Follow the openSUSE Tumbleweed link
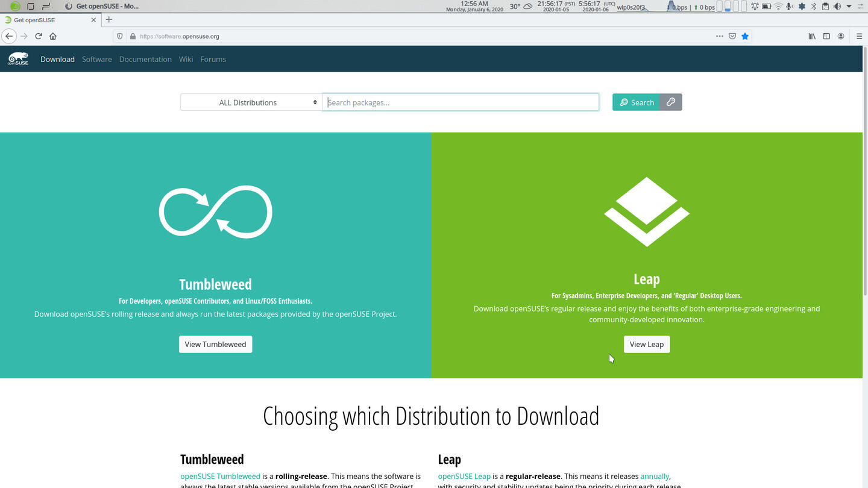 pyautogui.click(x=220, y=476)
